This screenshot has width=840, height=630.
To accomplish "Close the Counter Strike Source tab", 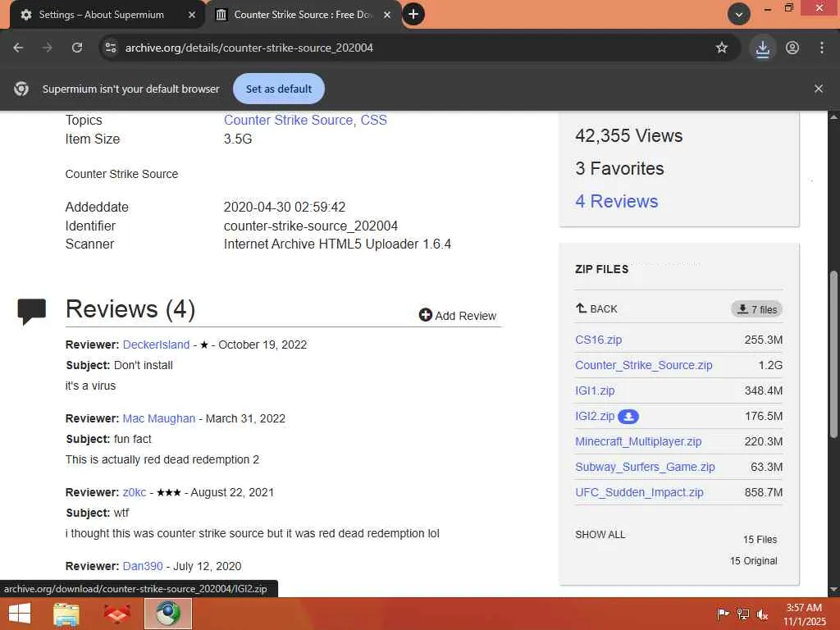I will click(387, 15).
